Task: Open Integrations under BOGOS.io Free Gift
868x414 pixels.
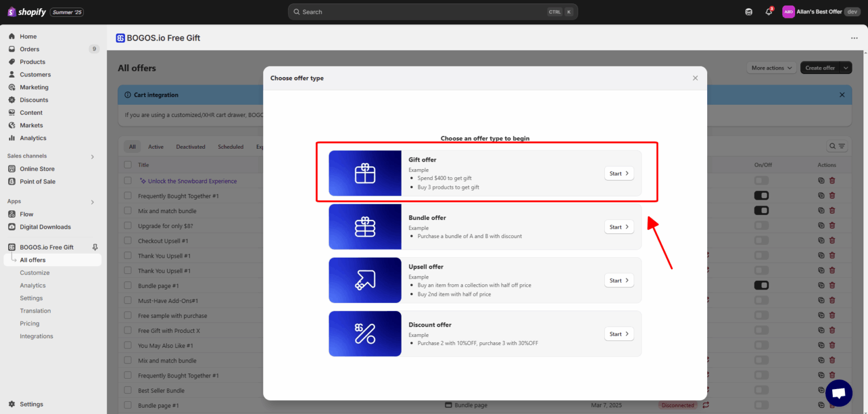Action: [x=36, y=336]
